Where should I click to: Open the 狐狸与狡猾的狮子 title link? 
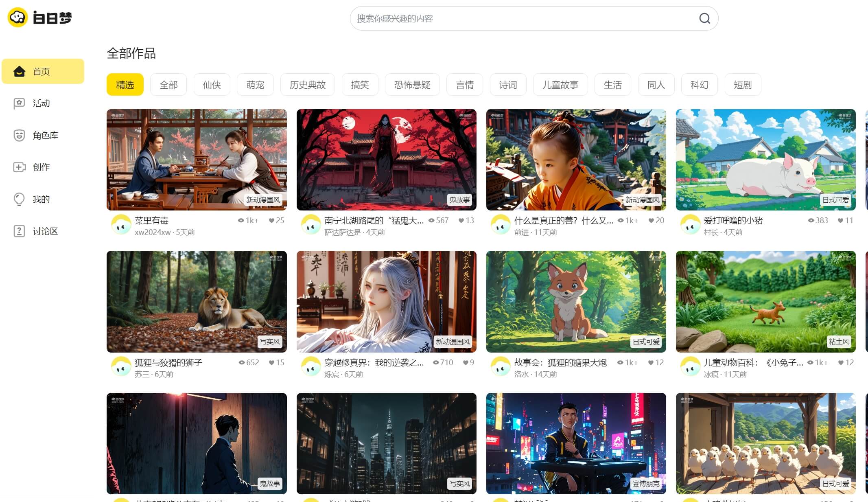pyautogui.click(x=168, y=362)
